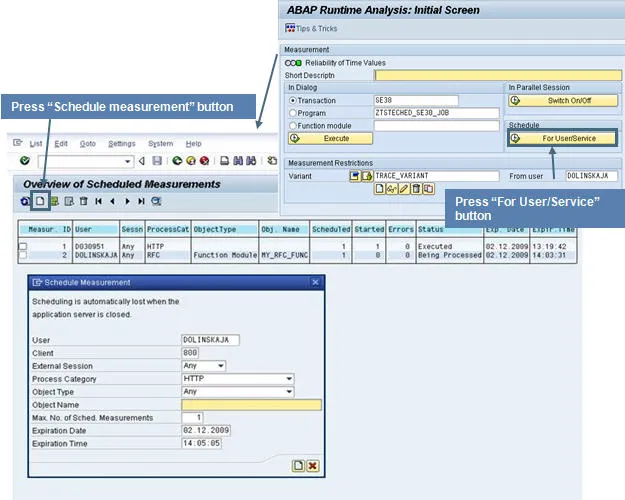Click the Execute button
This screenshot has width=625, height=500.
coord(329,138)
